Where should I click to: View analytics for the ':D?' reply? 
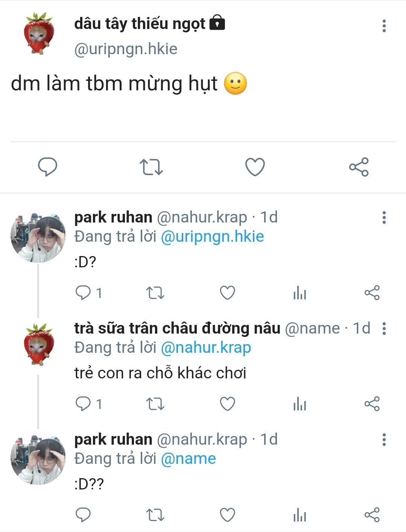pos(300,293)
